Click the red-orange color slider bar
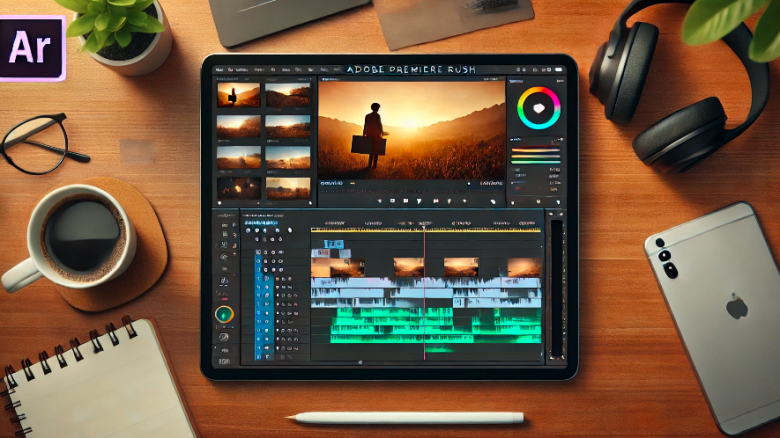Viewport: 780px width, 438px height. coord(536,150)
